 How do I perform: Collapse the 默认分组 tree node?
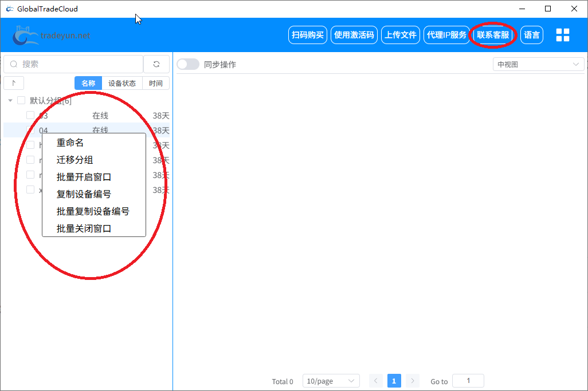click(x=10, y=100)
